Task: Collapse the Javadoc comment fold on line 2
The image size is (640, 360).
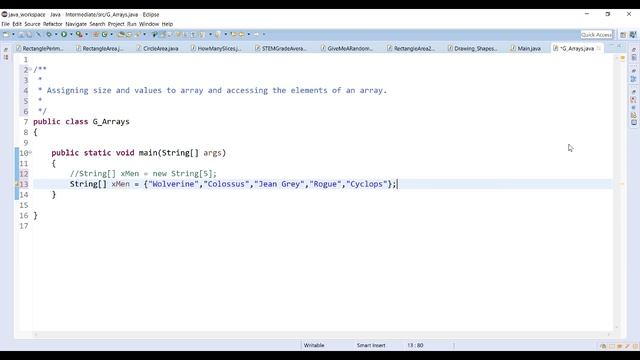Action: coord(30,69)
